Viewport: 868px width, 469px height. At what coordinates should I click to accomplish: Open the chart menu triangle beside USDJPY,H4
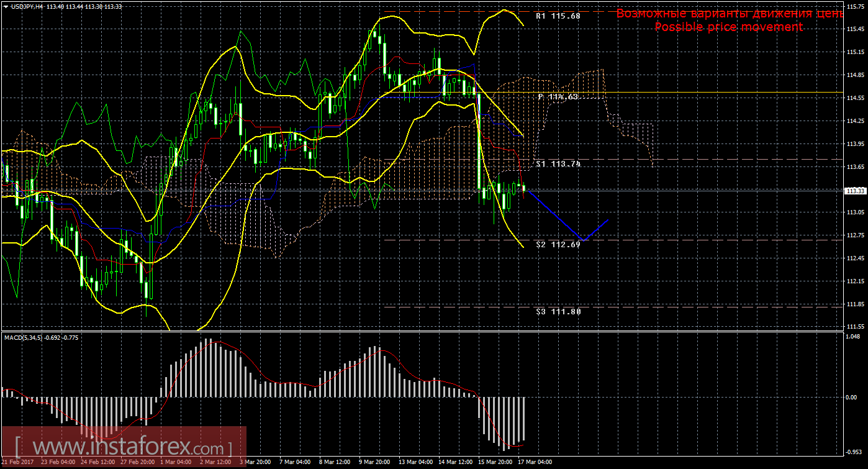coord(6,6)
